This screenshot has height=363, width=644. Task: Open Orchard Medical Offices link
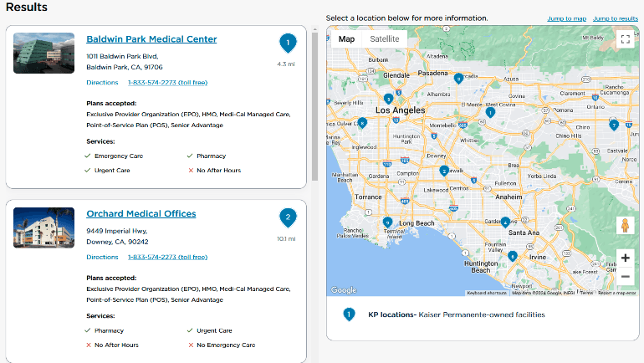pos(141,213)
